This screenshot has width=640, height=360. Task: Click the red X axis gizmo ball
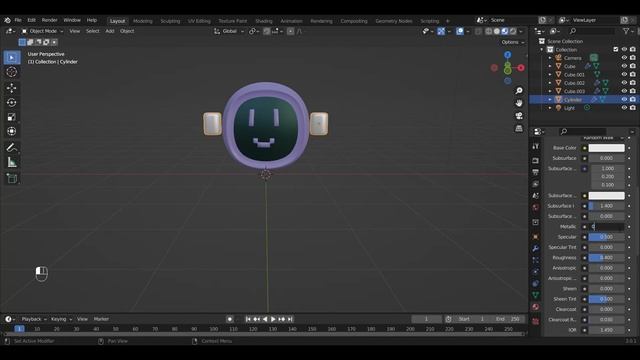coord(521,68)
